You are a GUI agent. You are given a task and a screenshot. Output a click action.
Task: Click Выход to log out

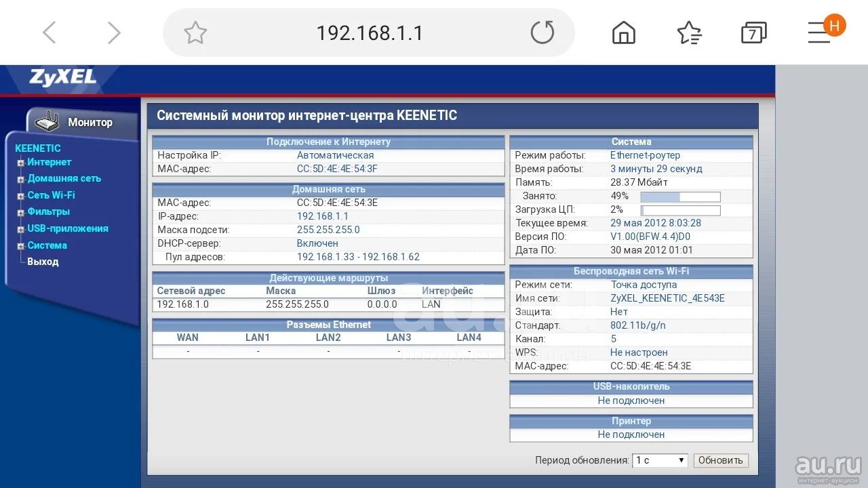pyautogui.click(x=43, y=262)
